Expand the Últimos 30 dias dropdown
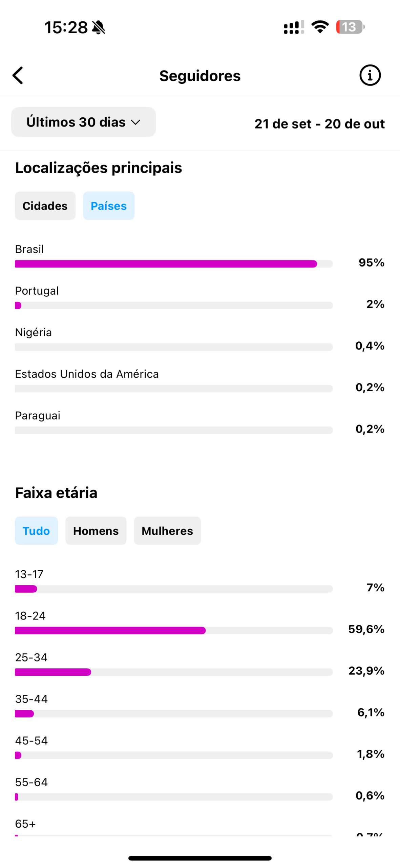Screen dimensions: 400x868 (83, 122)
